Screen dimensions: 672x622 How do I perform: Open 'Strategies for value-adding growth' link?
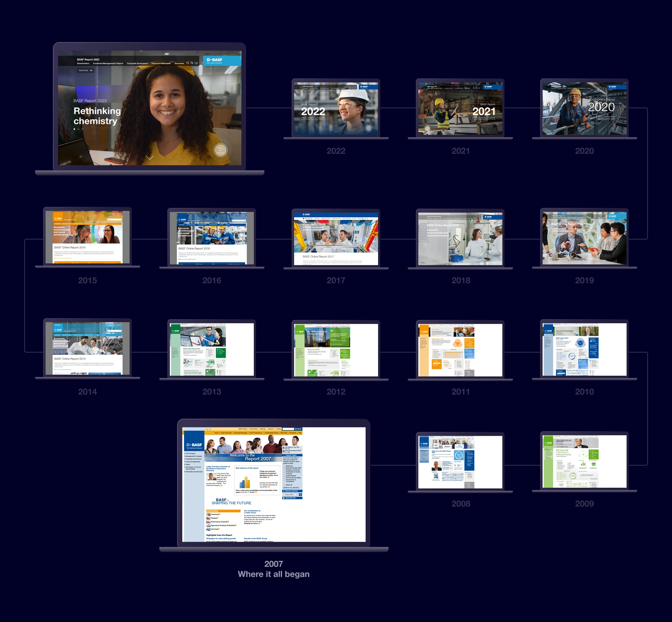(221, 538)
